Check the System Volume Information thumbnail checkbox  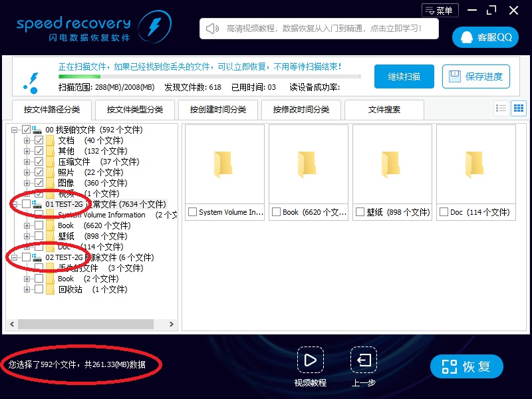(192, 212)
